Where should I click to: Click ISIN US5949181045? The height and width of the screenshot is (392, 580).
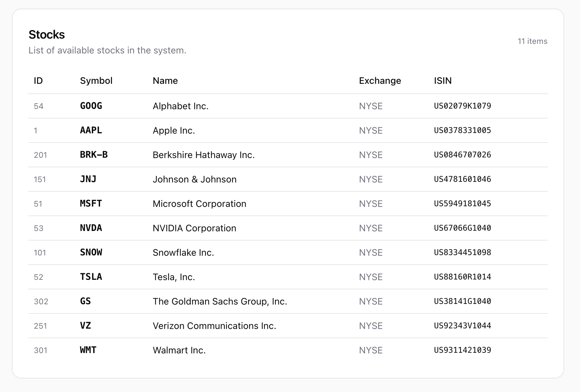[x=462, y=204]
